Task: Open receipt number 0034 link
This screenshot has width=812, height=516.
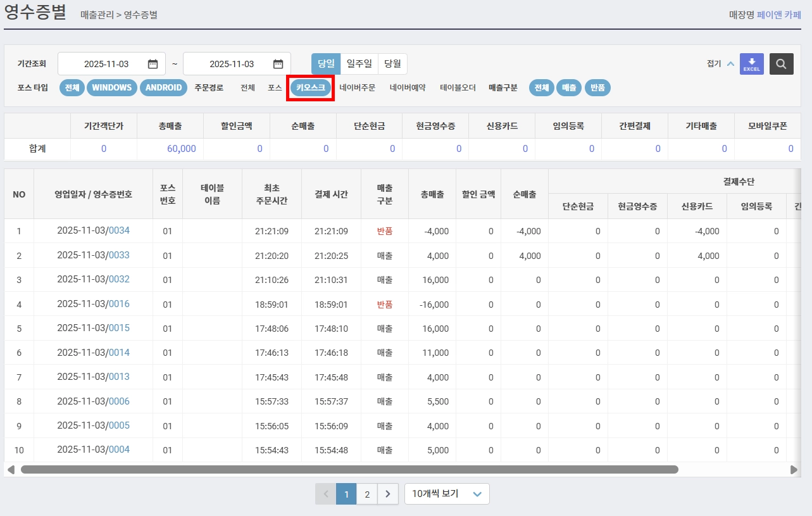Action: click(x=119, y=231)
